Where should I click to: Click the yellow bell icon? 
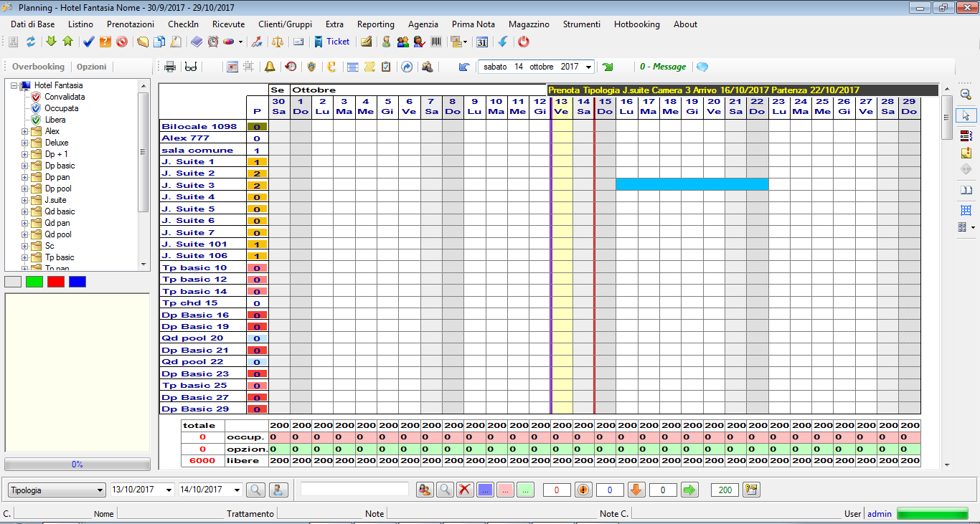(270, 67)
